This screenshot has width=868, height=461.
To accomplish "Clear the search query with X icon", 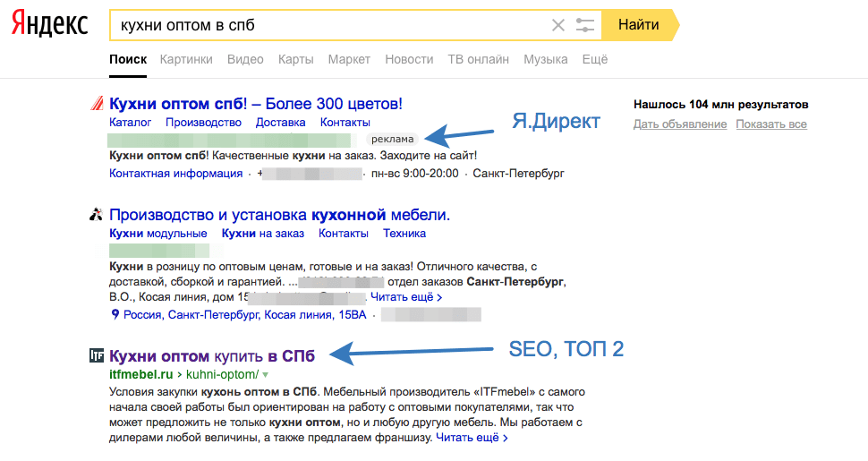I will [558, 25].
